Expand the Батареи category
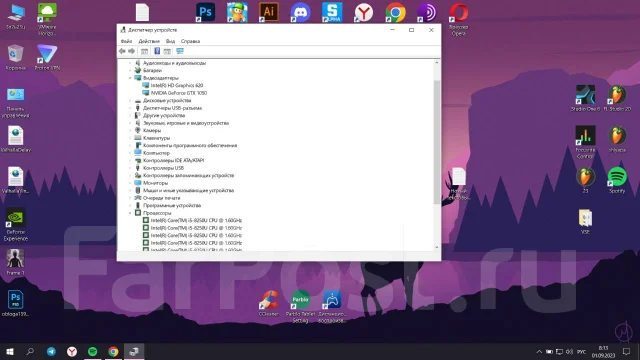The image size is (640, 360). pyautogui.click(x=130, y=71)
